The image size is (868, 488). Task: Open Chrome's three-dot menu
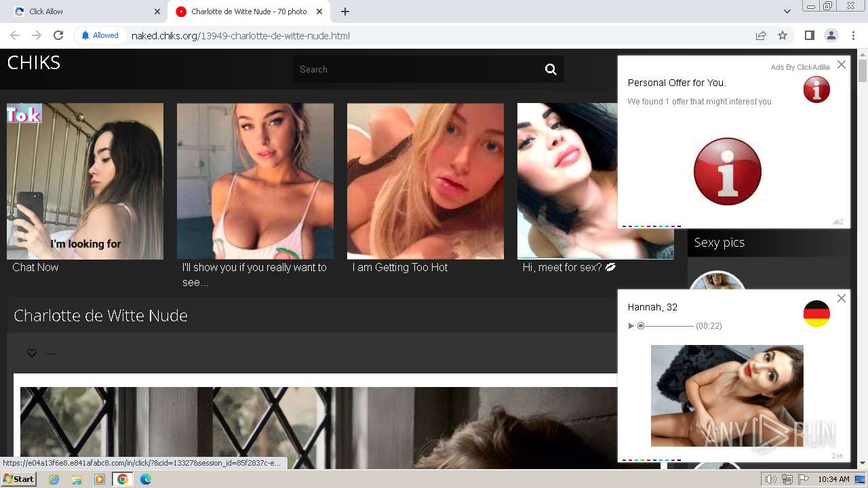(x=852, y=35)
